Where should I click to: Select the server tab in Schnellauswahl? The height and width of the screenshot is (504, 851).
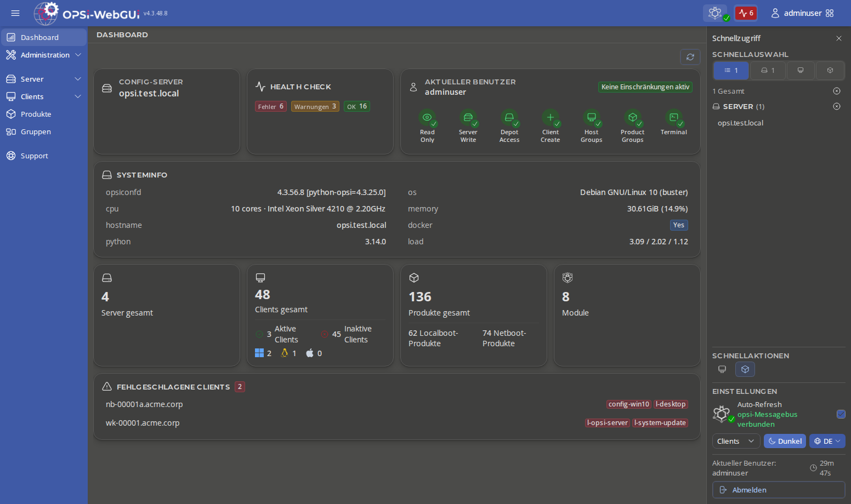[768, 71]
